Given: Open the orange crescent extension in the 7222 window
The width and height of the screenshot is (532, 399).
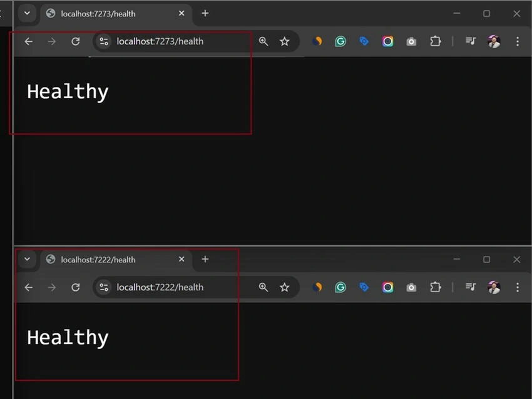Looking at the screenshot, I should tap(317, 288).
